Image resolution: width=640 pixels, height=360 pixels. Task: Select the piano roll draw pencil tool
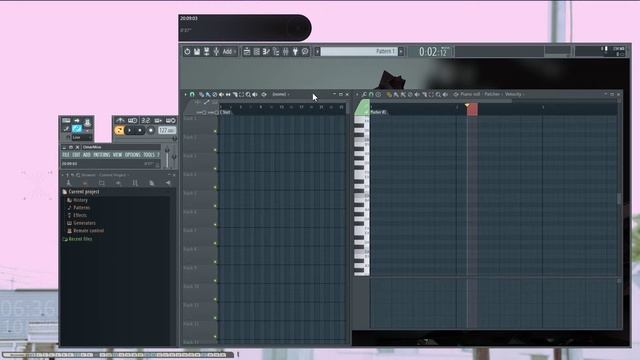[x=389, y=95]
